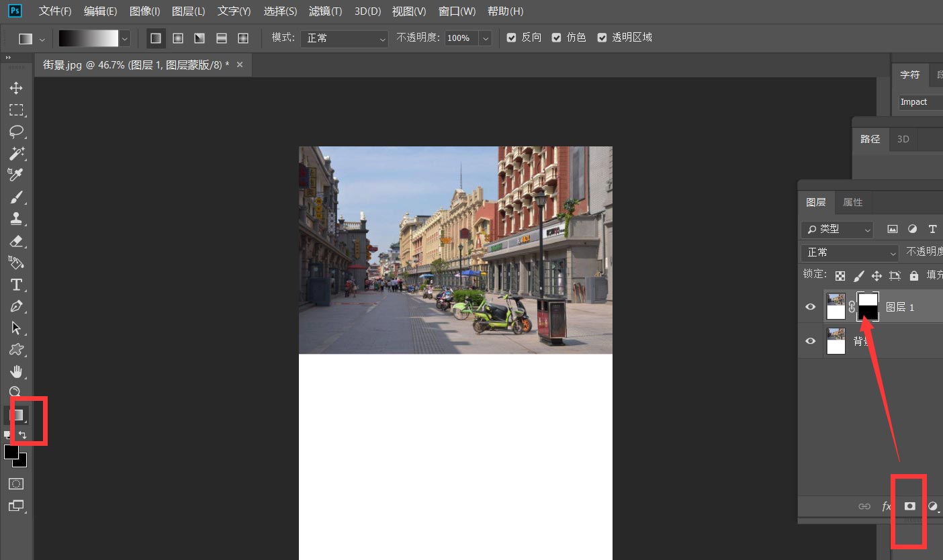943x560 pixels.
Task: Swap foreground and background colors
Action: pyautogui.click(x=23, y=435)
